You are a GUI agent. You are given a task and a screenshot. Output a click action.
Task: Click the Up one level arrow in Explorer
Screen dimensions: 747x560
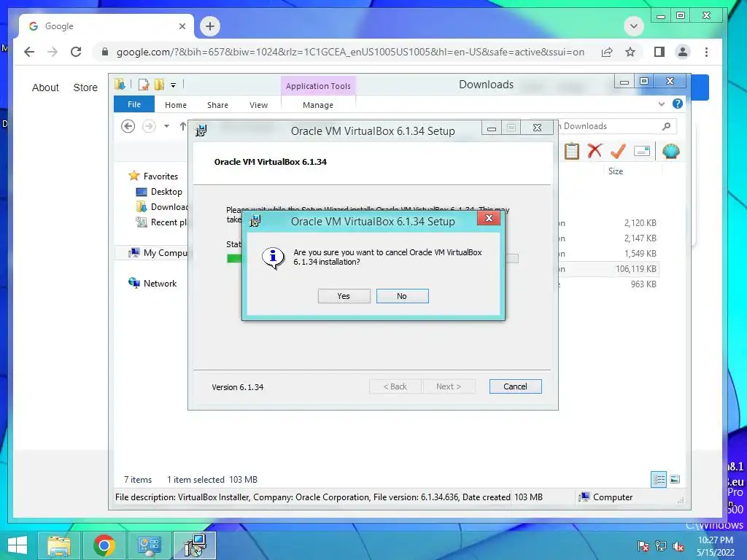coord(183,126)
